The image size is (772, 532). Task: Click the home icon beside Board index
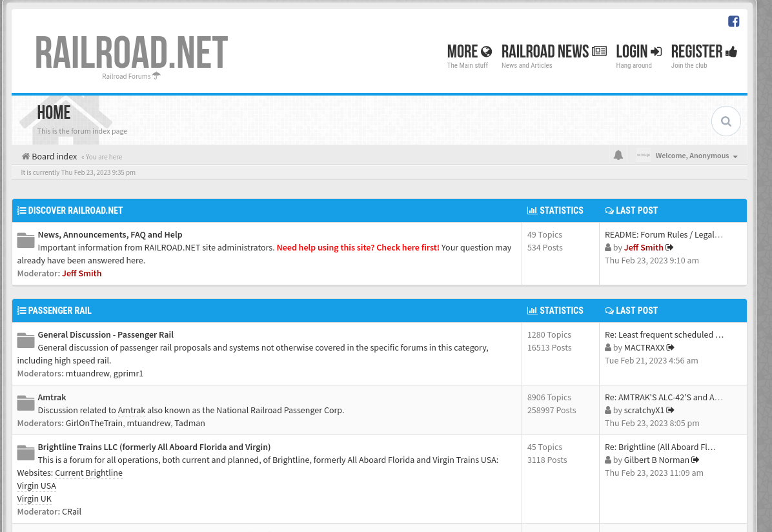tap(26, 156)
